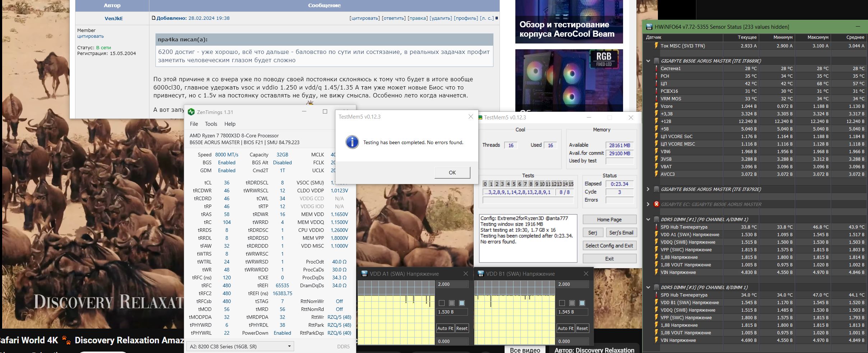Click the удалить link in the forum post
Image resolution: width=868 pixels, height=353 pixels.
tap(441, 18)
